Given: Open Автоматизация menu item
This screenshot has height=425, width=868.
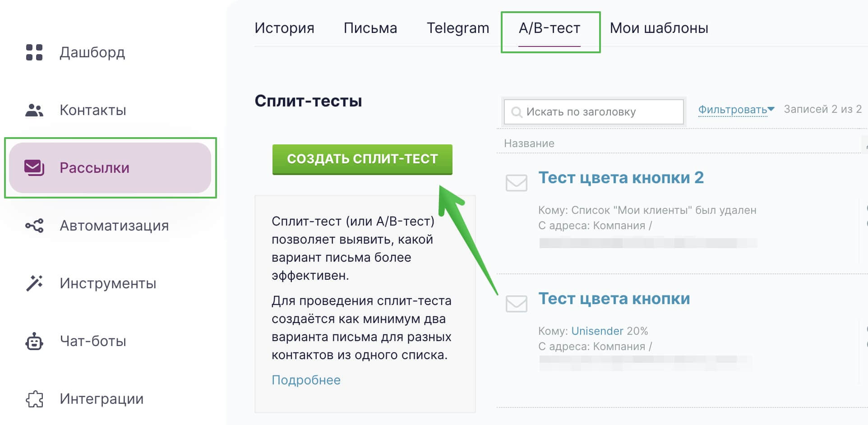Looking at the screenshot, I should [x=114, y=226].
